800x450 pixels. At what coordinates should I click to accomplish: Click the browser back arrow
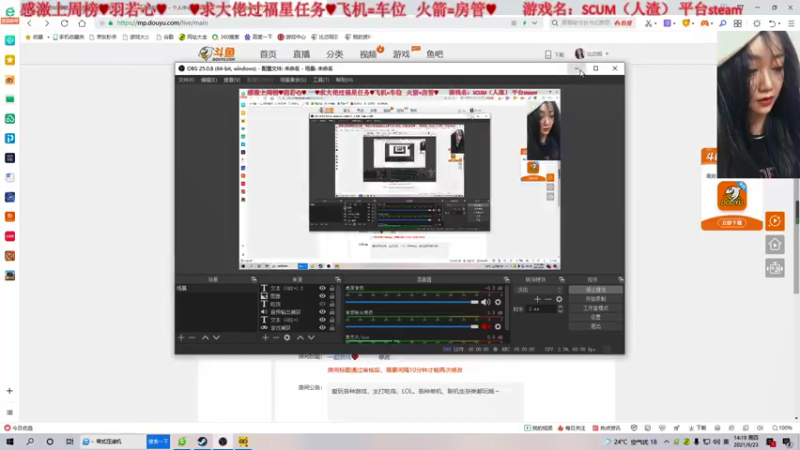pos(30,23)
